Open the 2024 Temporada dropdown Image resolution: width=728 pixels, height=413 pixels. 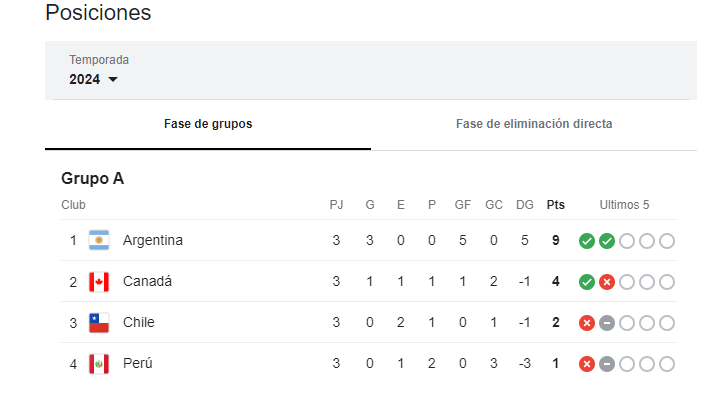click(93, 79)
